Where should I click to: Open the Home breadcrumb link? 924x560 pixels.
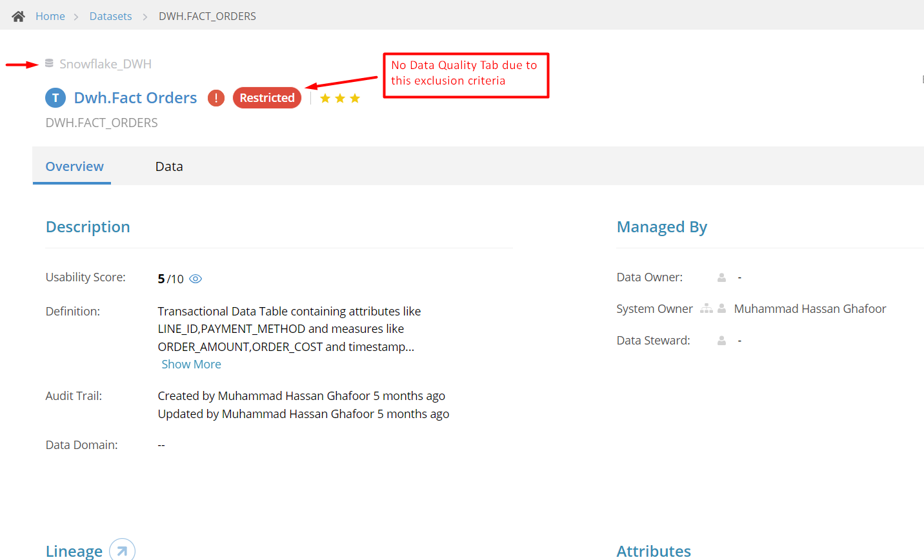tap(50, 16)
